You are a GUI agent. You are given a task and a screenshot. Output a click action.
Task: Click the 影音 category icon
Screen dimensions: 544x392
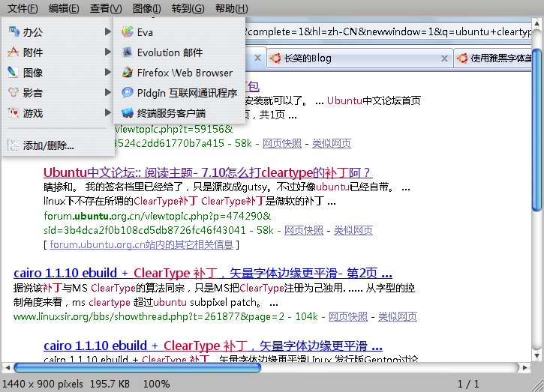[14, 92]
